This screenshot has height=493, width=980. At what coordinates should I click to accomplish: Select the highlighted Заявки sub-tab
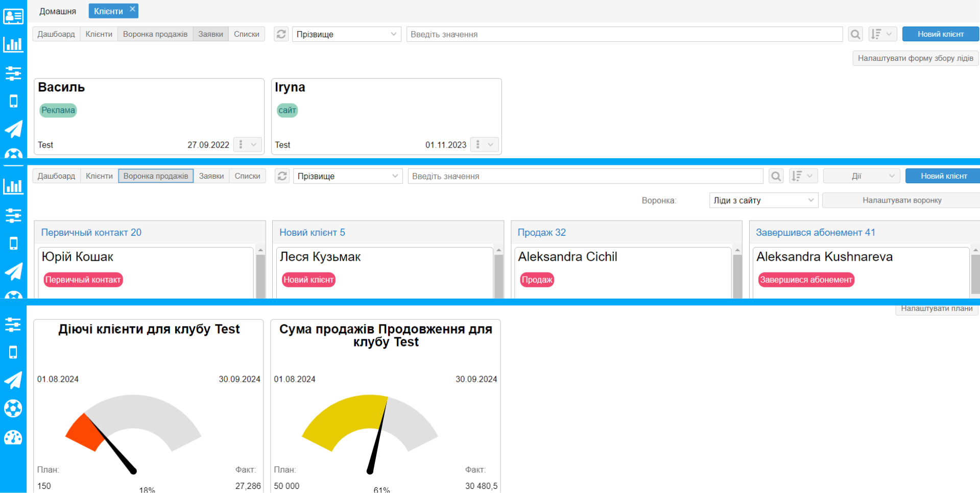point(210,34)
